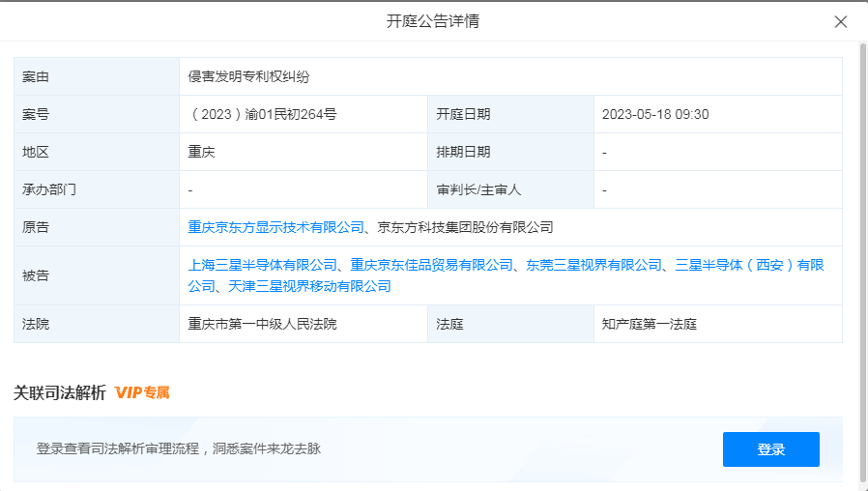Click hearing date value 2023-05-18 09:30
The width and height of the screenshot is (868, 491).
pyautogui.click(x=655, y=115)
